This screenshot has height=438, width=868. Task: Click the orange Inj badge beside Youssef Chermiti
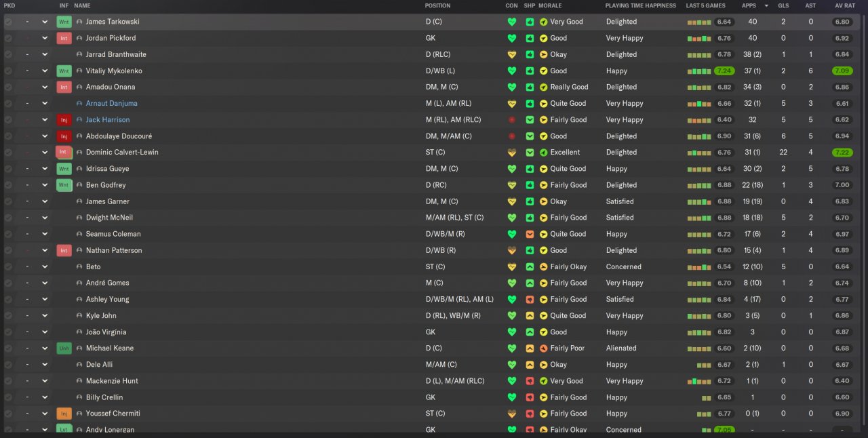64,414
